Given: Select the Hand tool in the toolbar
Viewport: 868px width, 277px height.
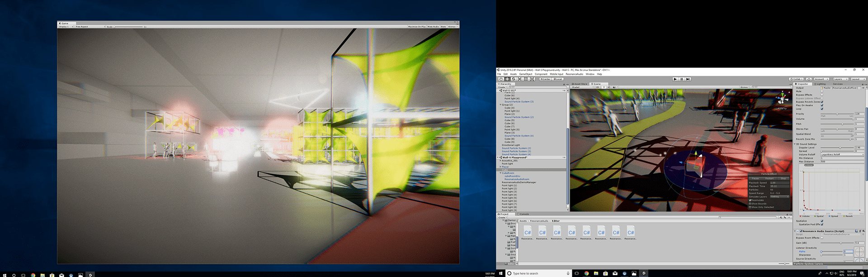Looking at the screenshot, I should pos(500,79).
